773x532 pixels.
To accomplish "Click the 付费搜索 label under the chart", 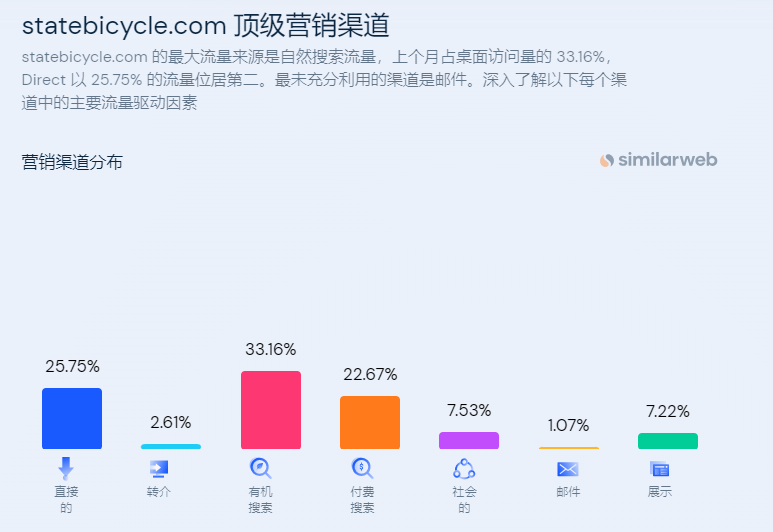I will (362, 500).
